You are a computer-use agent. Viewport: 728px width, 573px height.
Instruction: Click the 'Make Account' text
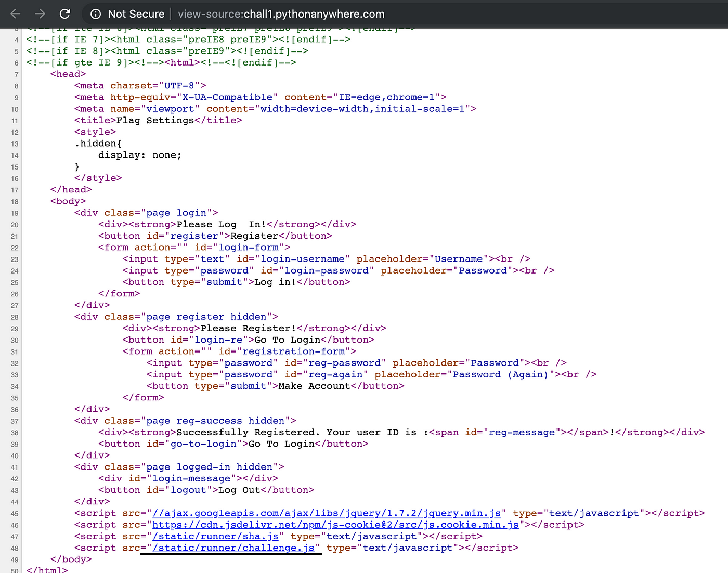314,386
